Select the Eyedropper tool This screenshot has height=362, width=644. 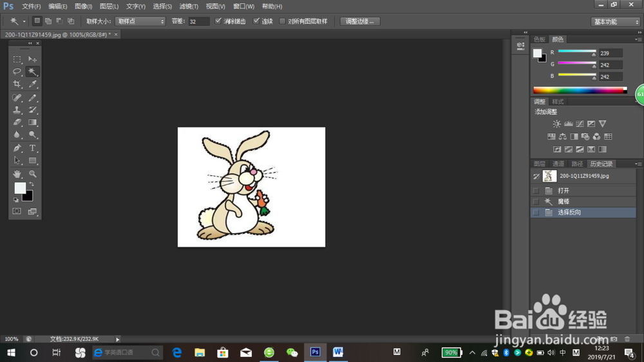point(32,84)
